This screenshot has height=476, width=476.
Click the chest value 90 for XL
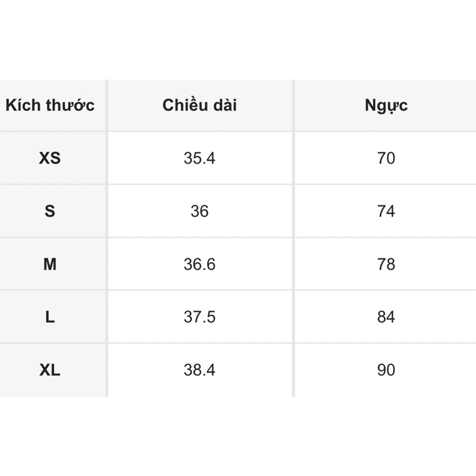coord(386,370)
